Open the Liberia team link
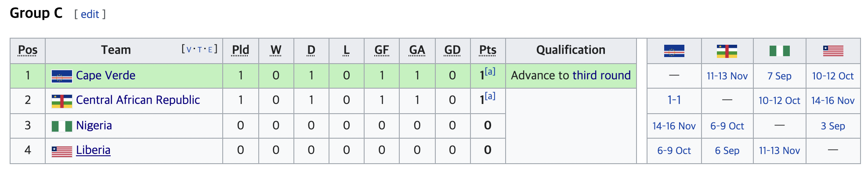868x172 pixels. (x=93, y=150)
